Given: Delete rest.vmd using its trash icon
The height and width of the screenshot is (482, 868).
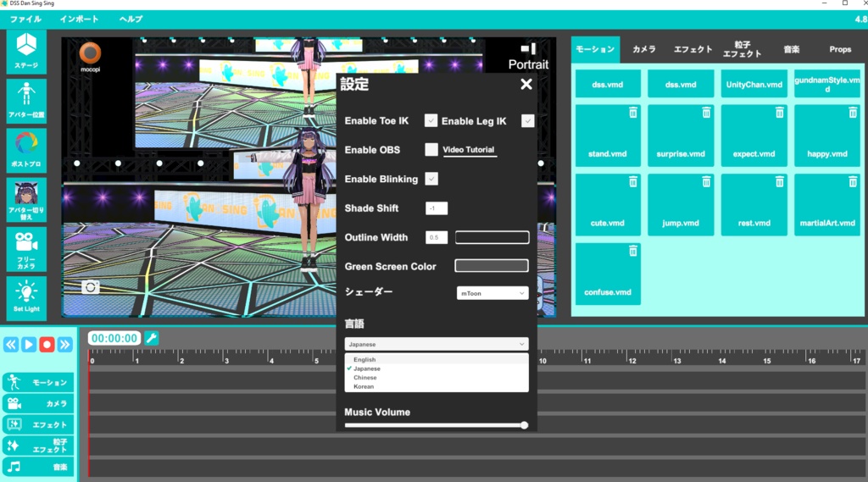Looking at the screenshot, I should coord(780,182).
